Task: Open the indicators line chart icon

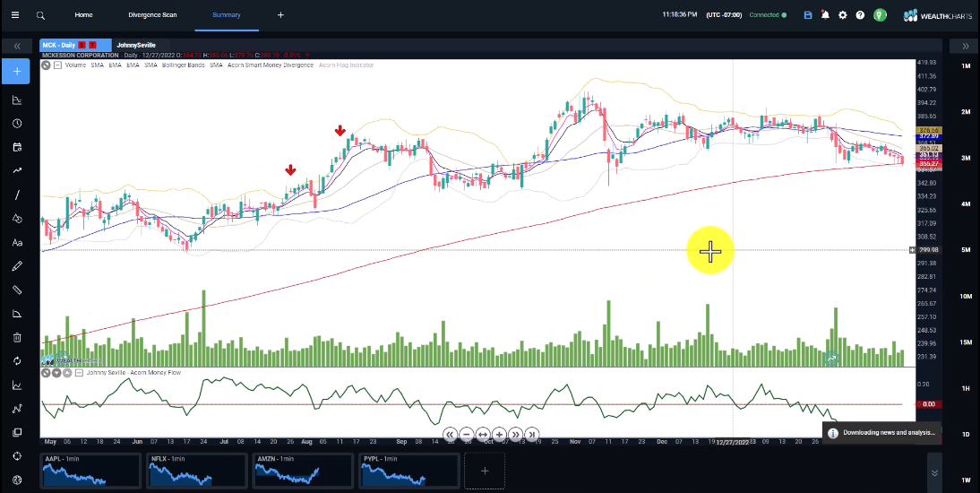Action: (17, 385)
